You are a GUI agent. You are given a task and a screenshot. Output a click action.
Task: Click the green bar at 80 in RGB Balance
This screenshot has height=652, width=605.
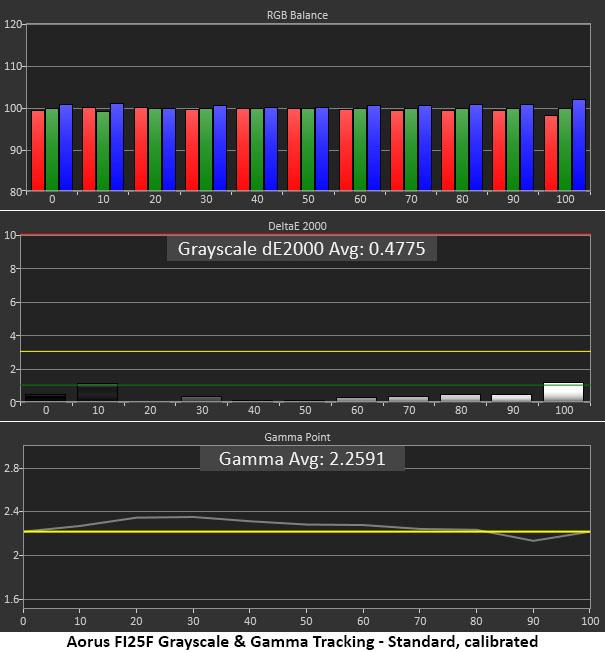pyautogui.click(x=462, y=150)
